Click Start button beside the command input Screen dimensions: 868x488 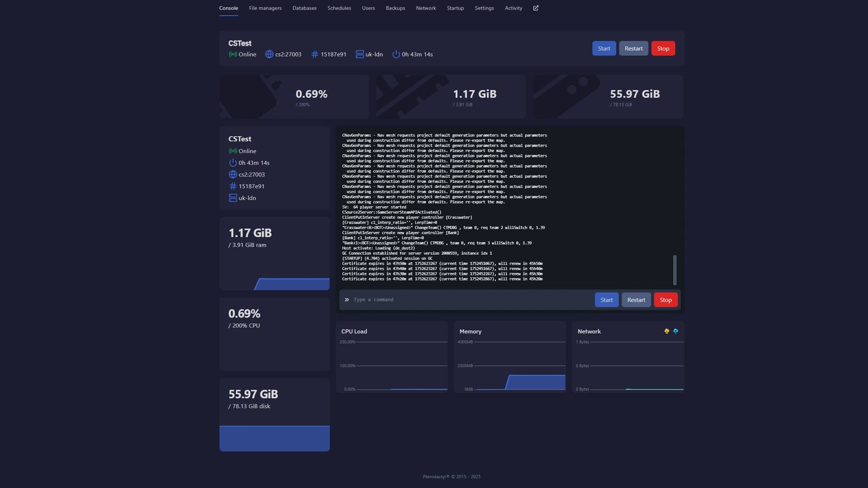point(607,300)
